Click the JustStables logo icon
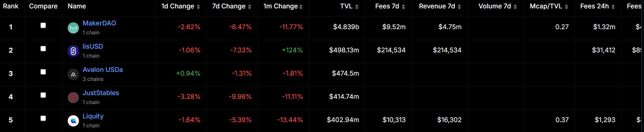Image resolution: width=644 pixels, height=132 pixels. tap(73, 98)
